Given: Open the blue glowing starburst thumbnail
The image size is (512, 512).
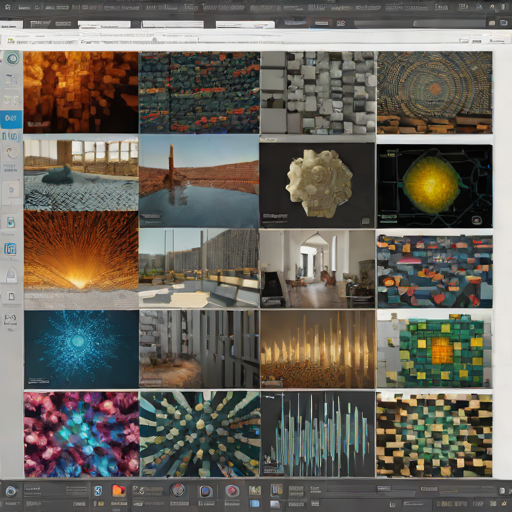Looking at the screenshot, I should [81, 349].
